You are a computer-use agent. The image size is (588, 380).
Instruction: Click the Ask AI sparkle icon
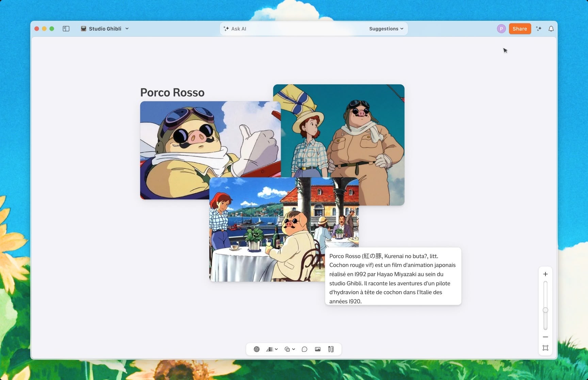(226, 29)
